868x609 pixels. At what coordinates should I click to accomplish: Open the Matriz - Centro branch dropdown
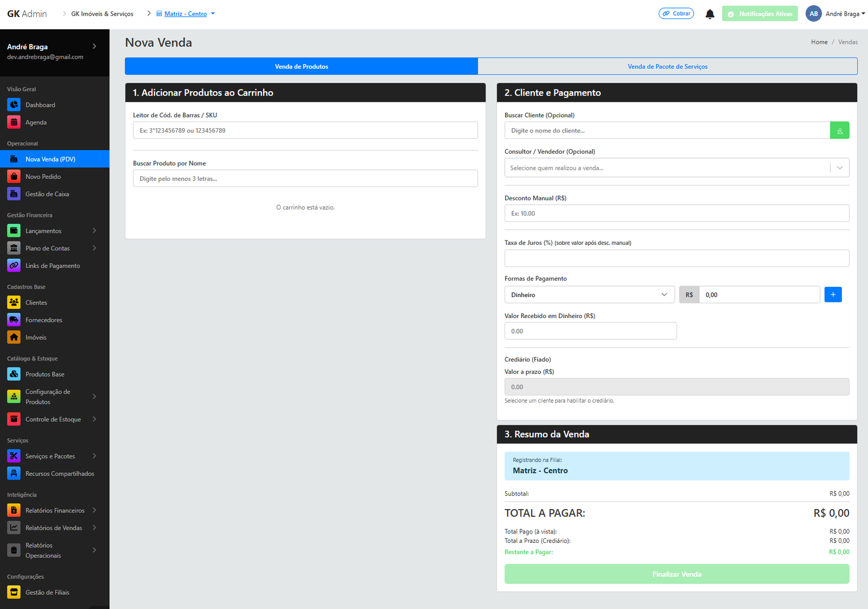coord(186,14)
